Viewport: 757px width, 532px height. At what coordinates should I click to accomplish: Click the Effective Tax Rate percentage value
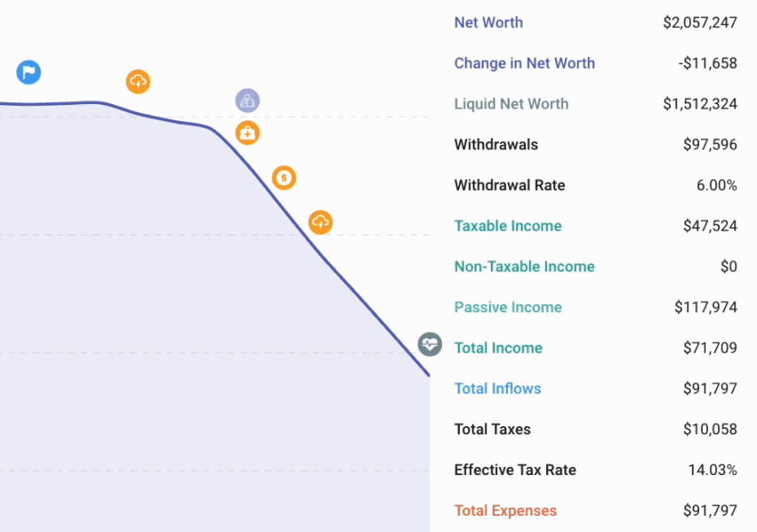tap(714, 470)
